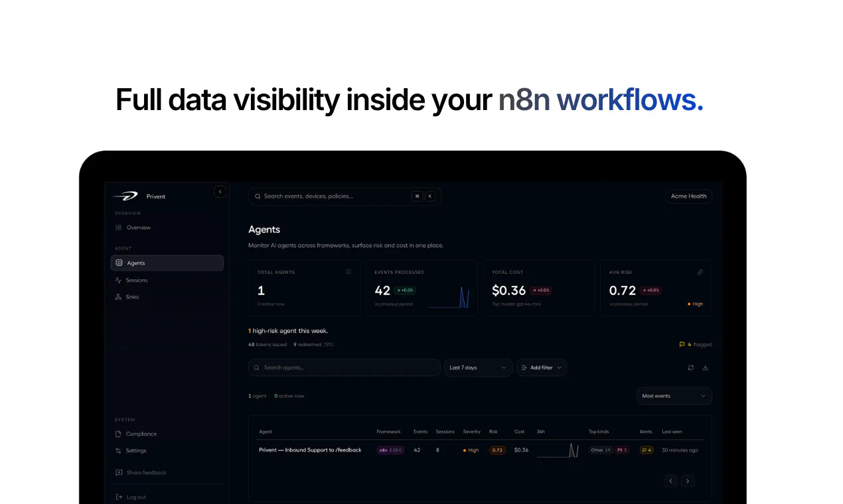Focus the Search agents input
This screenshot has width=843, height=504.
click(345, 367)
